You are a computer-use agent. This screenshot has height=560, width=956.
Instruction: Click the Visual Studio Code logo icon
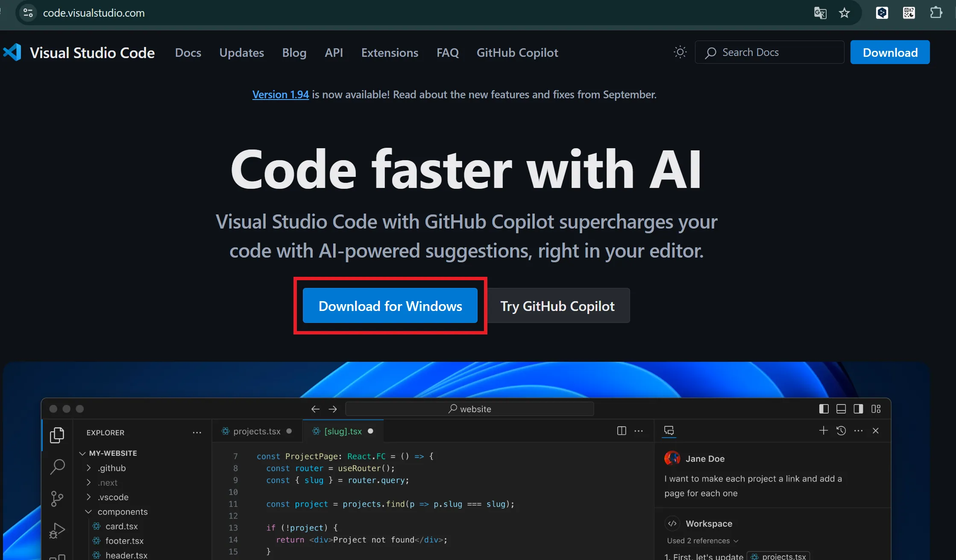pyautogui.click(x=12, y=53)
